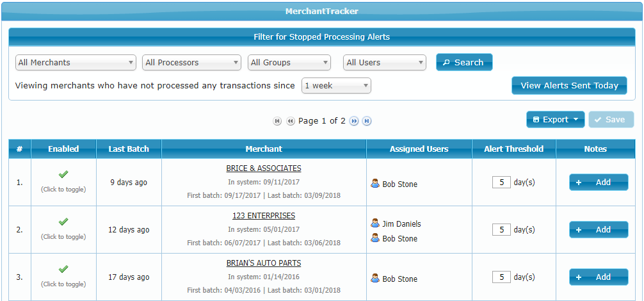Open the BRICE & ASSOCIATES merchant link
The image size is (644, 301).
coord(264,168)
